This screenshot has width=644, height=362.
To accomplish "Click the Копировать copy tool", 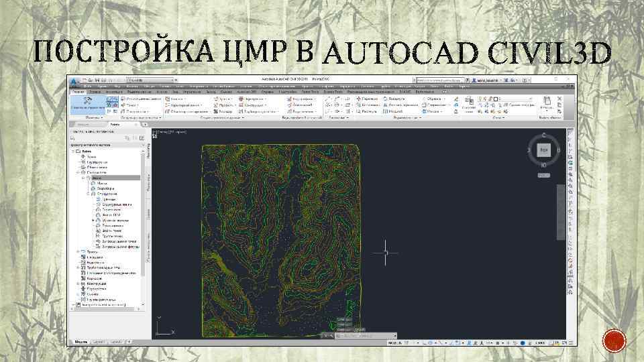I will (368, 105).
